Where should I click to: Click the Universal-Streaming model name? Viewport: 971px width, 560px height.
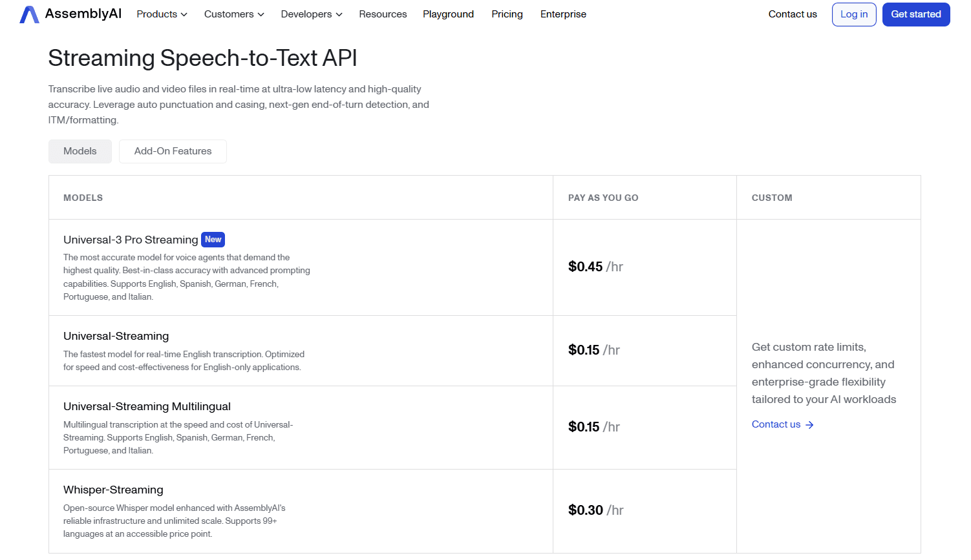tap(116, 336)
